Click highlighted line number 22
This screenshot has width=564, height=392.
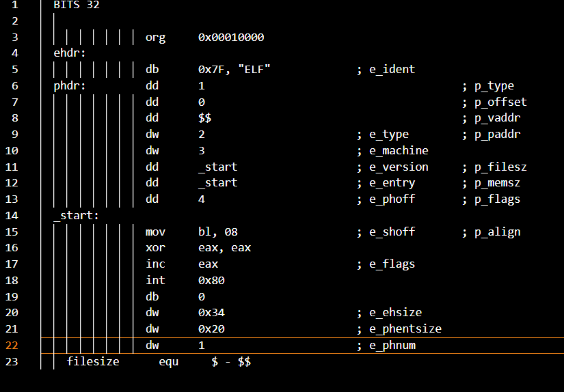pyautogui.click(x=12, y=346)
